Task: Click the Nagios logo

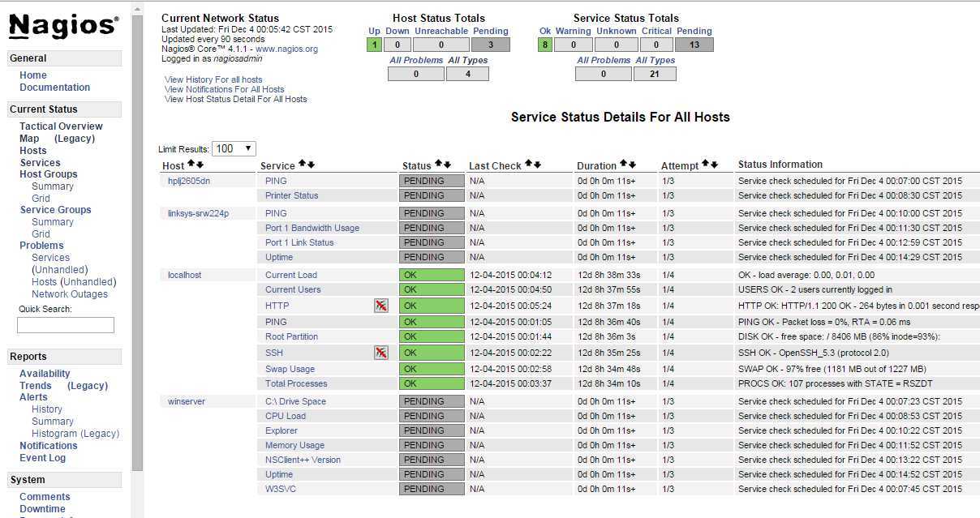Action: 64,25
